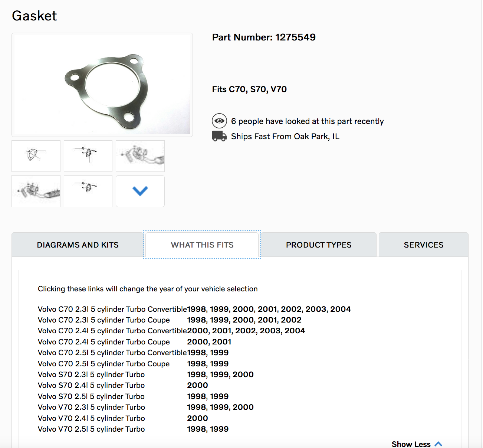Select year 2001 for C70 2.4l Coupe

click(222, 342)
